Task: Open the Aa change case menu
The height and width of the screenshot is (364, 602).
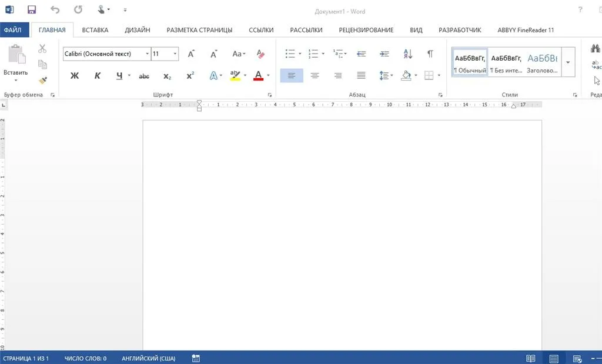Action: click(x=239, y=54)
